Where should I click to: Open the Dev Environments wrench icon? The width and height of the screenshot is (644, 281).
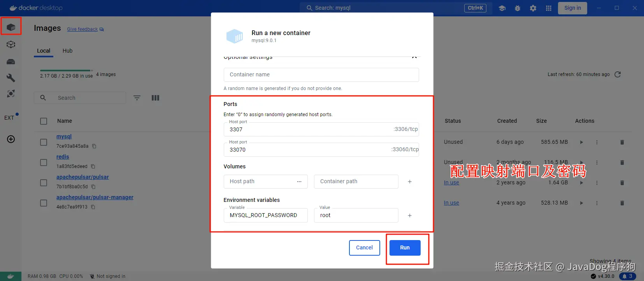tap(11, 78)
